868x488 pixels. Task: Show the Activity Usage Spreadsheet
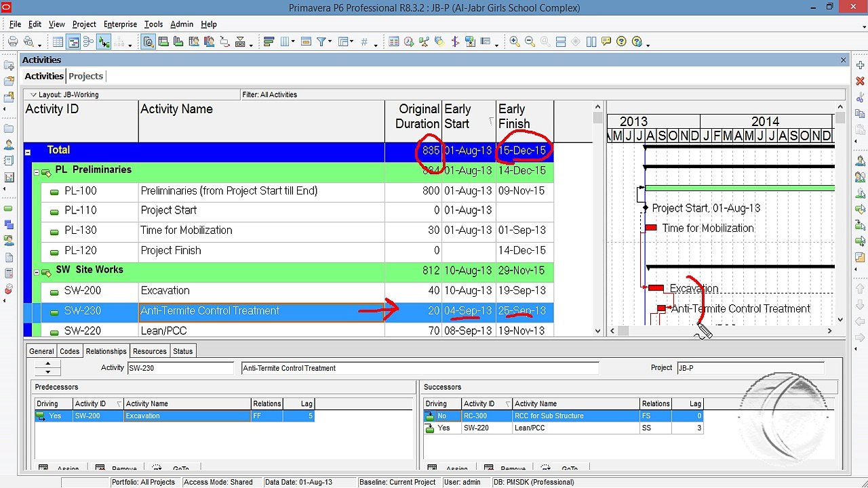pos(163,42)
